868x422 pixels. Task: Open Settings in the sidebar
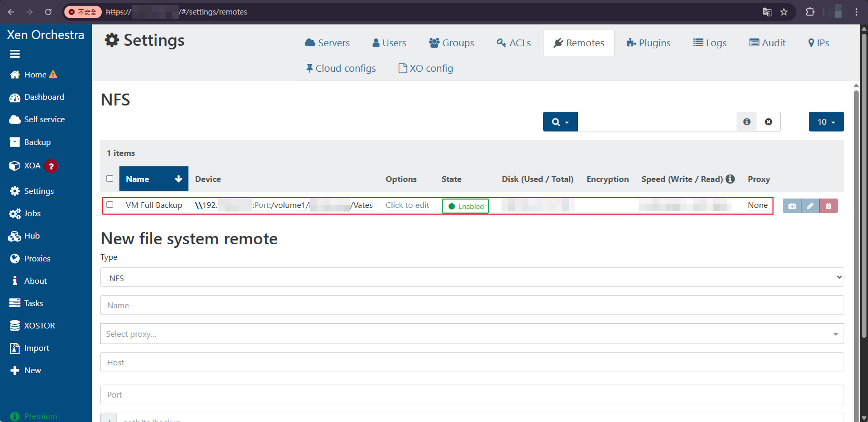point(32,191)
